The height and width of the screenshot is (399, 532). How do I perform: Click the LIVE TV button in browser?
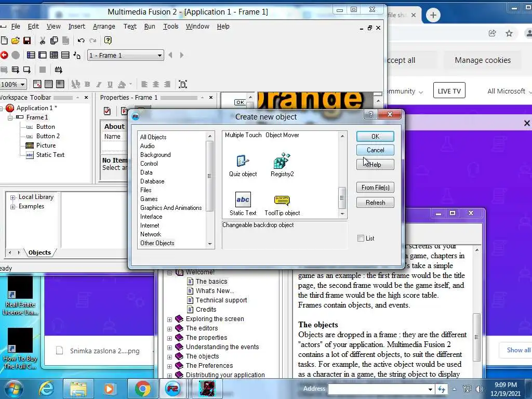point(449,91)
